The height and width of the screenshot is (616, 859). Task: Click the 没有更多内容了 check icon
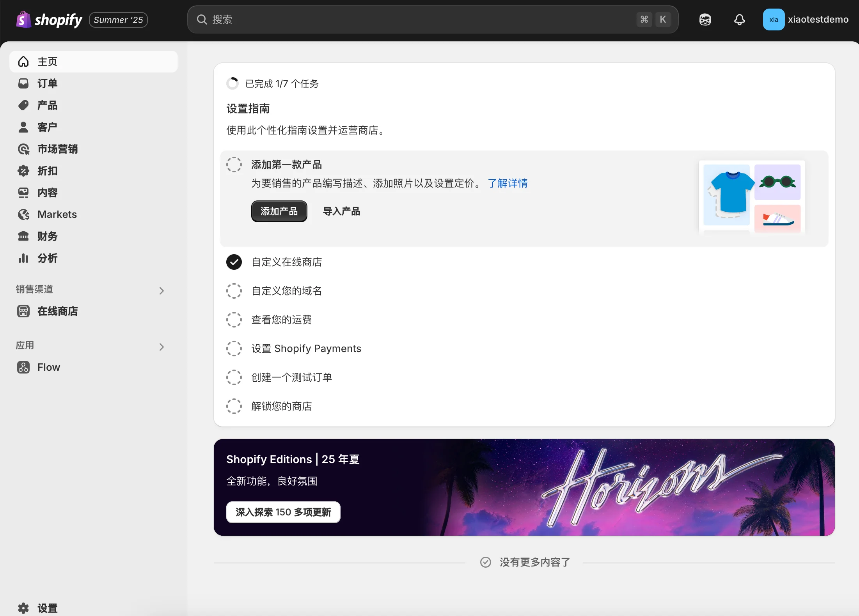(485, 562)
